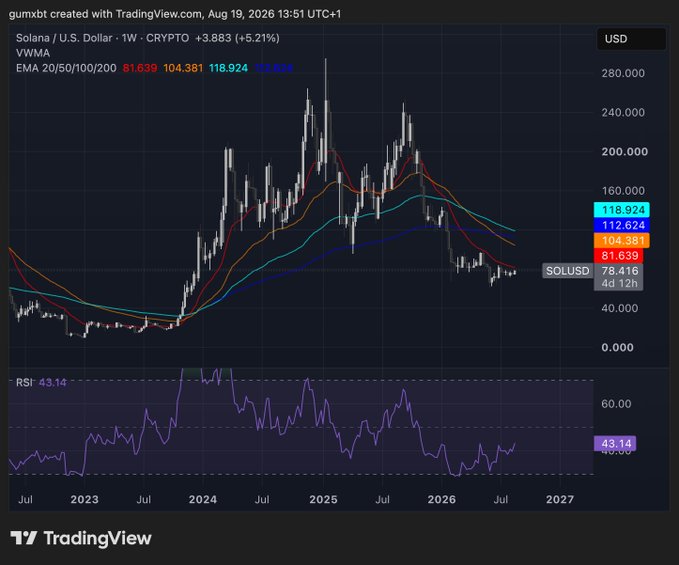Click the 240.000 price axis level

pos(623,113)
